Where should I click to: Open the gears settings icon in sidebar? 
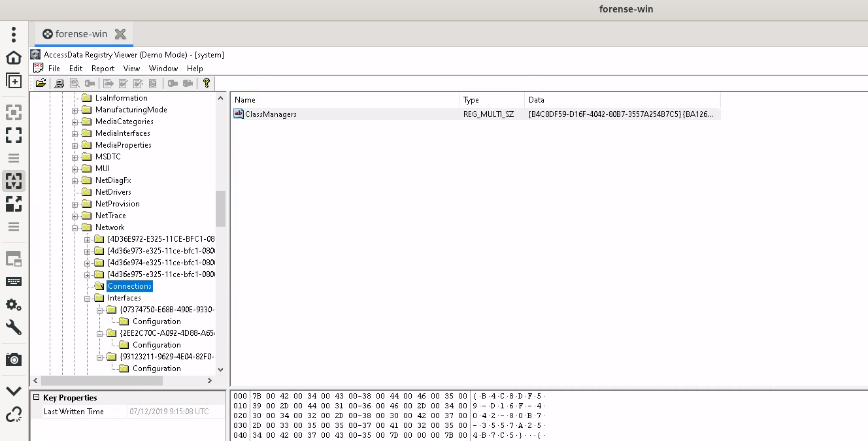point(14,304)
